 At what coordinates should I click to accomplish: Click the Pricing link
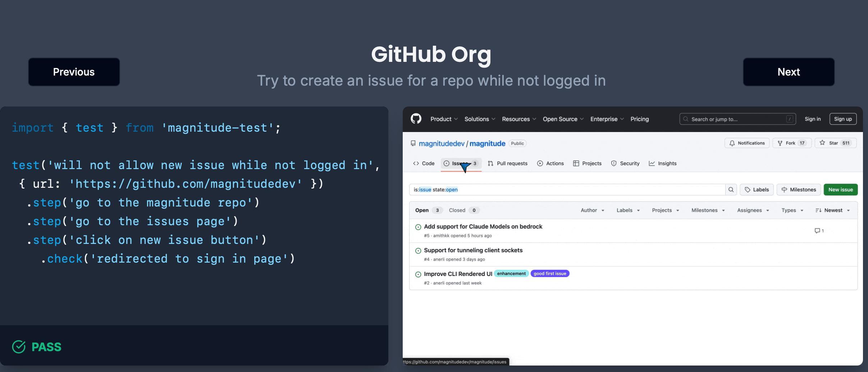click(x=640, y=119)
